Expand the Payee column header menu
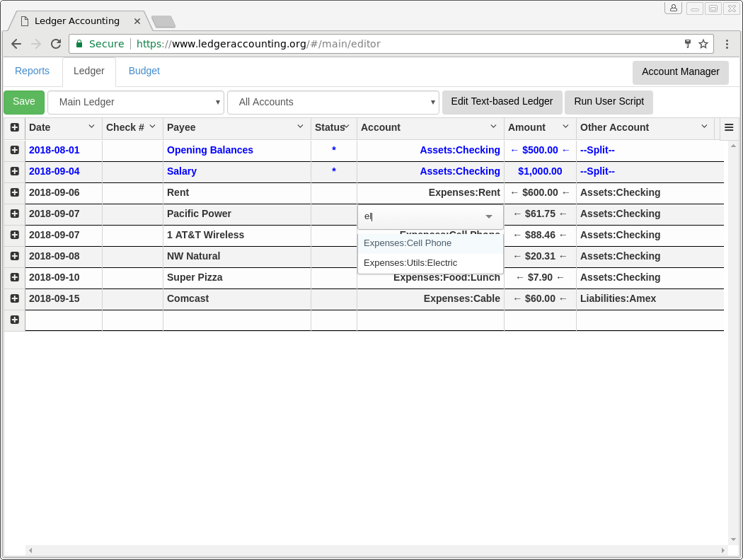The width and height of the screenshot is (743, 560). tap(300, 127)
